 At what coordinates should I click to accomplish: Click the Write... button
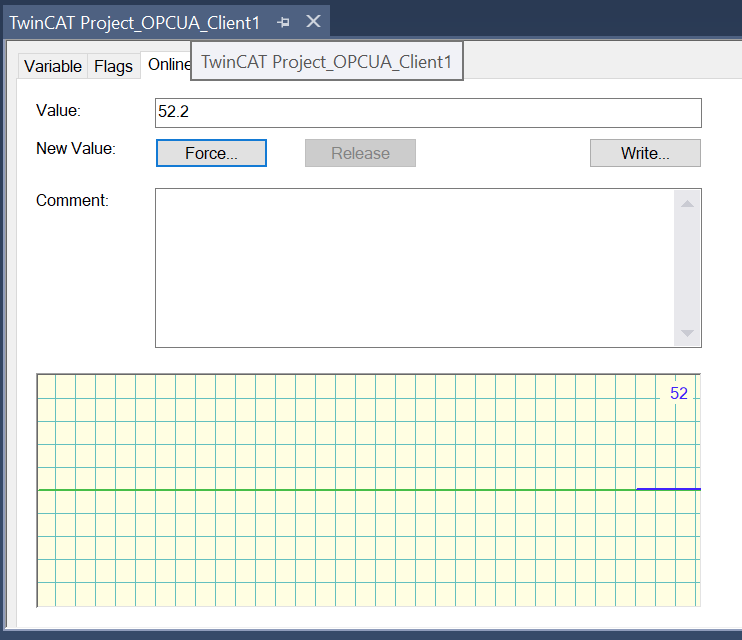(x=645, y=153)
